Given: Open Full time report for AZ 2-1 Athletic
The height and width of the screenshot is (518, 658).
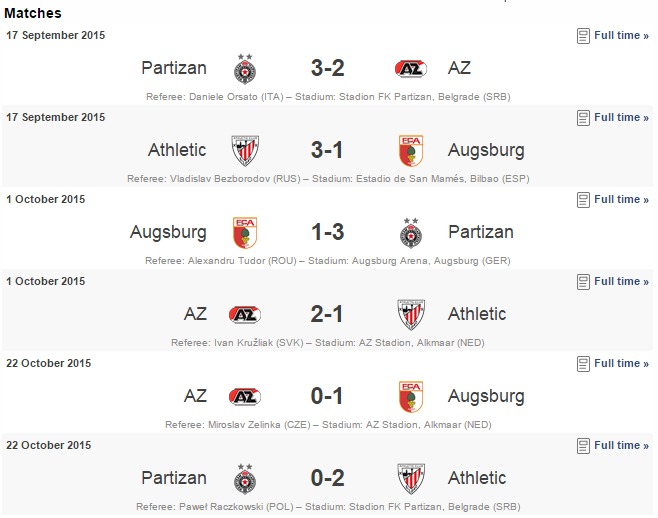Looking at the screenshot, I should [x=621, y=281].
